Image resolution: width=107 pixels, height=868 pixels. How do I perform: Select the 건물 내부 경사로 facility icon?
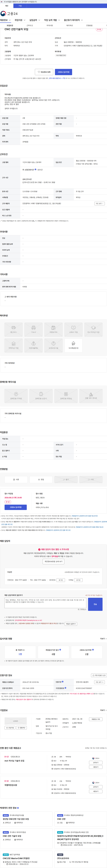[x=91, y=396]
